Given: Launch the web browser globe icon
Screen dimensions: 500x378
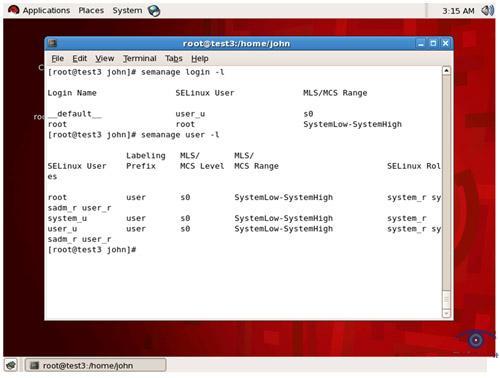Looking at the screenshot, I should 154,11.
